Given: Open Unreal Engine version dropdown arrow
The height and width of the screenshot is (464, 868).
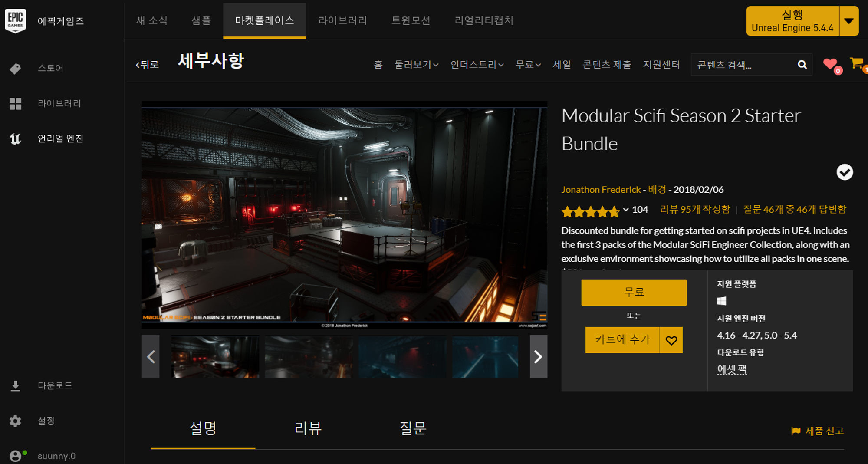Looking at the screenshot, I should 849,21.
